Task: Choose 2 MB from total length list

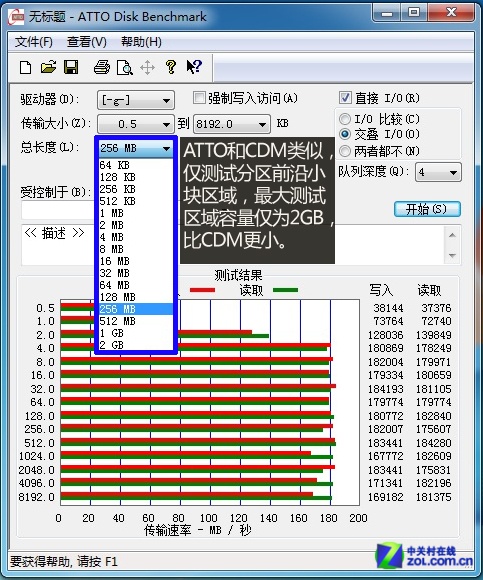Action: [x=136, y=225]
